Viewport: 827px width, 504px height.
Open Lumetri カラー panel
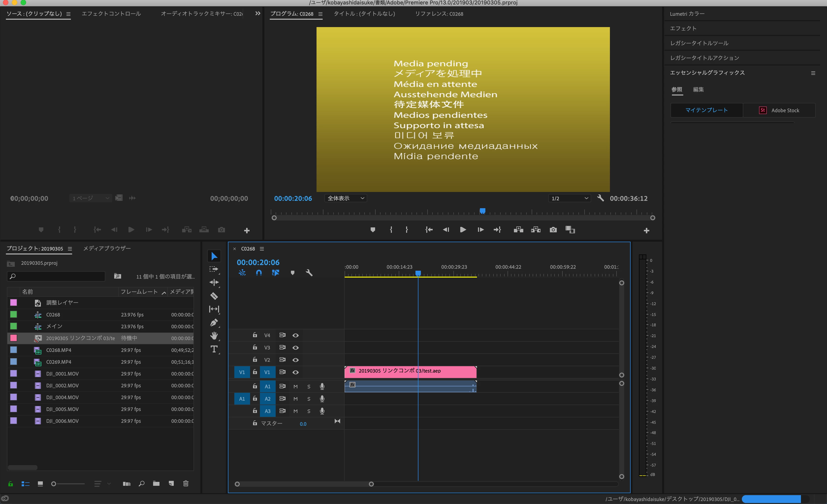[687, 14]
